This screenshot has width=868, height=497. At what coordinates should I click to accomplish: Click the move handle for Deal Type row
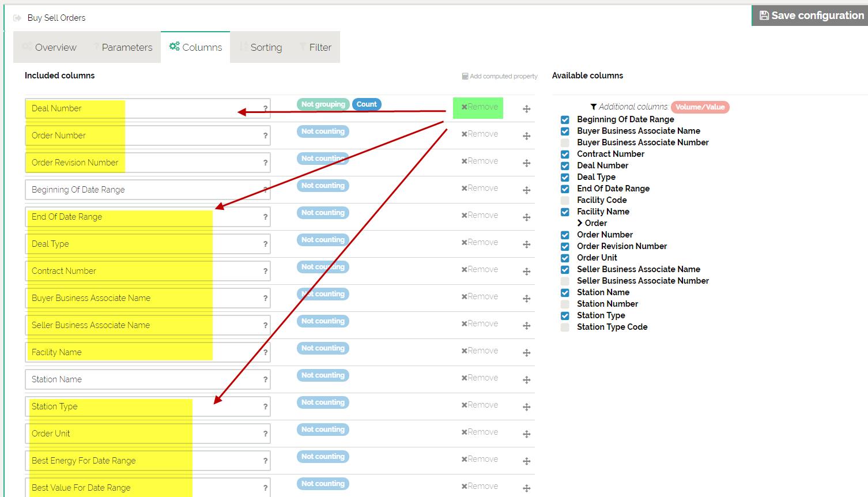coord(526,244)
